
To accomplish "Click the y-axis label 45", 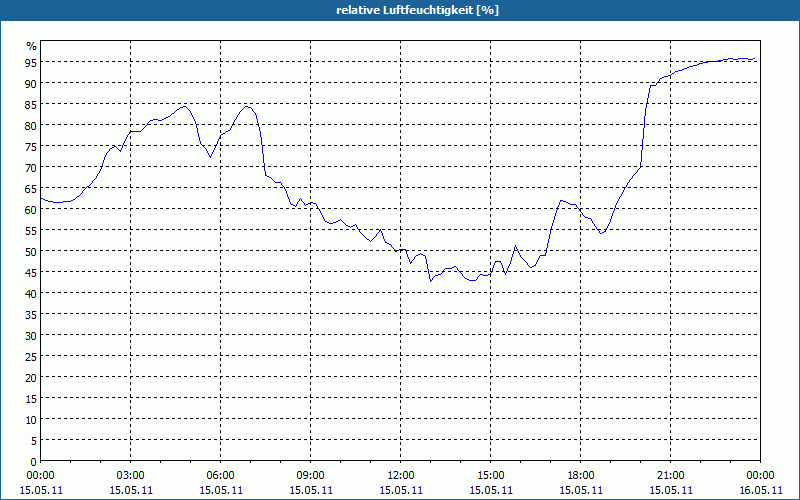I will coord(31,272).
